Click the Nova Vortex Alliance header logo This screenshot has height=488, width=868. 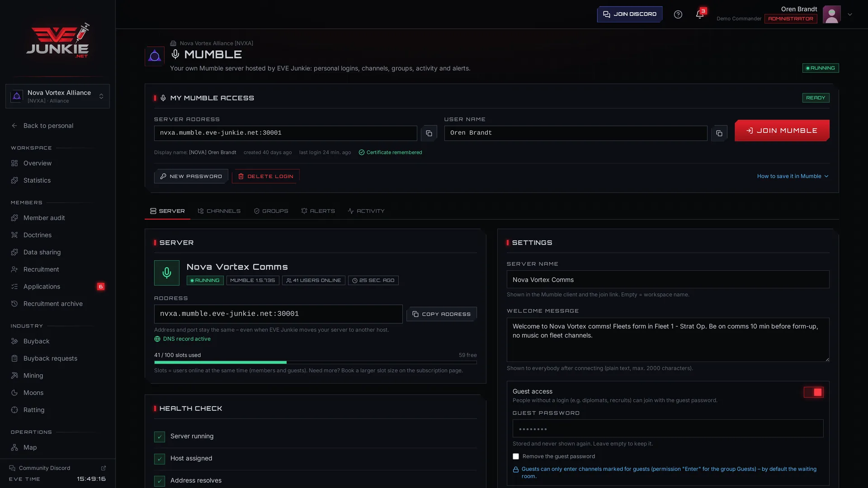click(155, 56)
